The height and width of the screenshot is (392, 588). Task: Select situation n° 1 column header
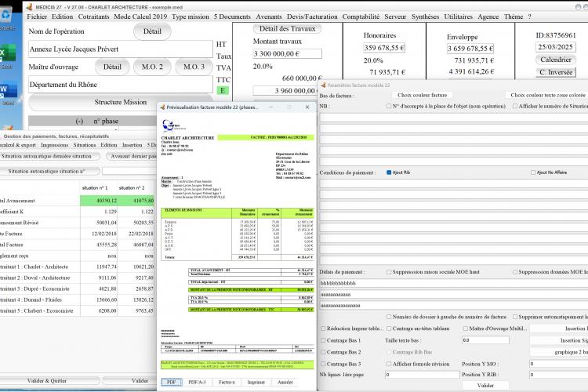point(95,188)
